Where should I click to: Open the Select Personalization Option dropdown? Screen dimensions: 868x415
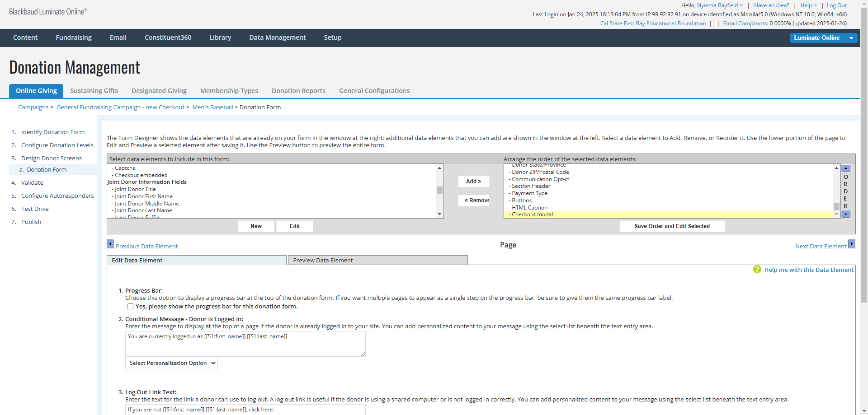pos(171,363)
